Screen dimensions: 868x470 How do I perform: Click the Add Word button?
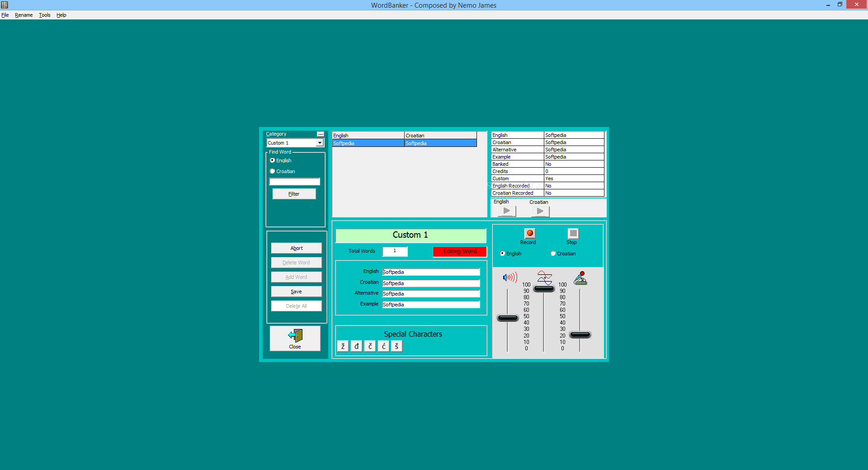pyautogui.click(x=296, y=277)
